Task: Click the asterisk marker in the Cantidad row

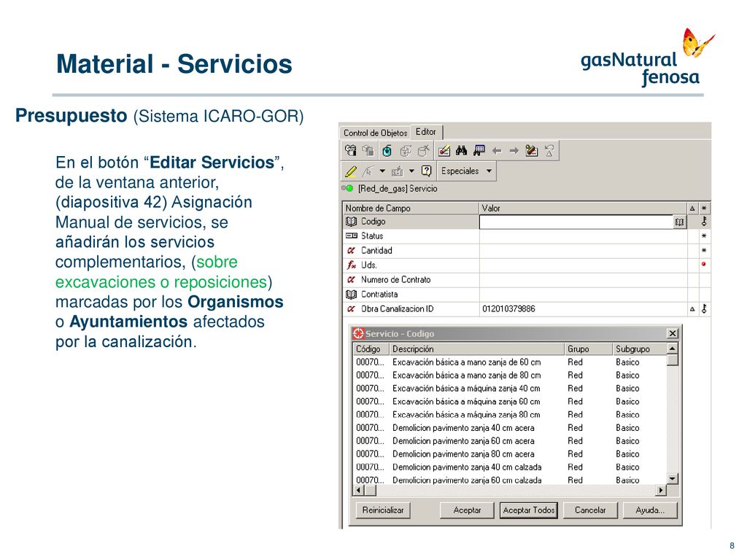Action: [704, 251]
